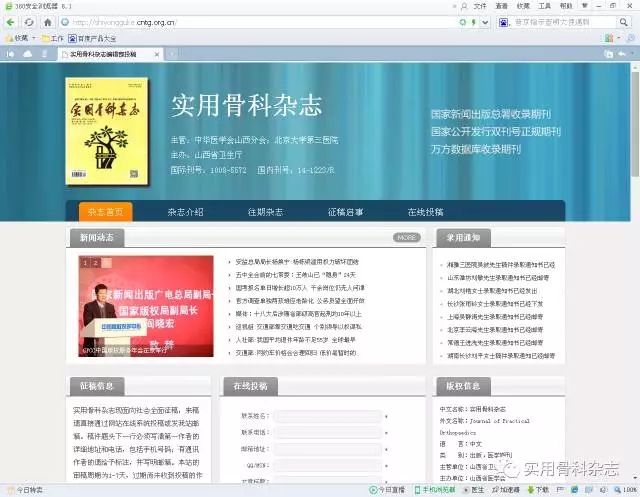Open 今日直播 in the status bar
Screen dimensions: 640x497
coord(387,490)
